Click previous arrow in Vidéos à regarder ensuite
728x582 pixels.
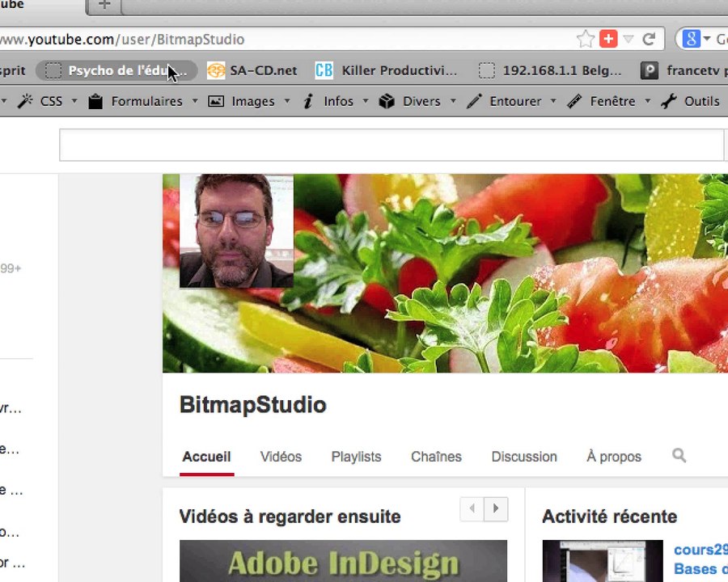pos(472,508)
